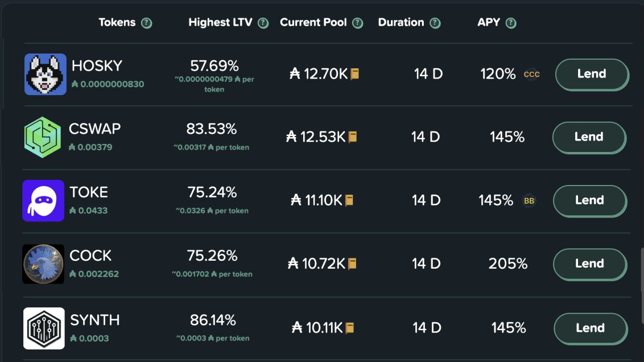Select the 83.53% LTV value

point(212,129)
